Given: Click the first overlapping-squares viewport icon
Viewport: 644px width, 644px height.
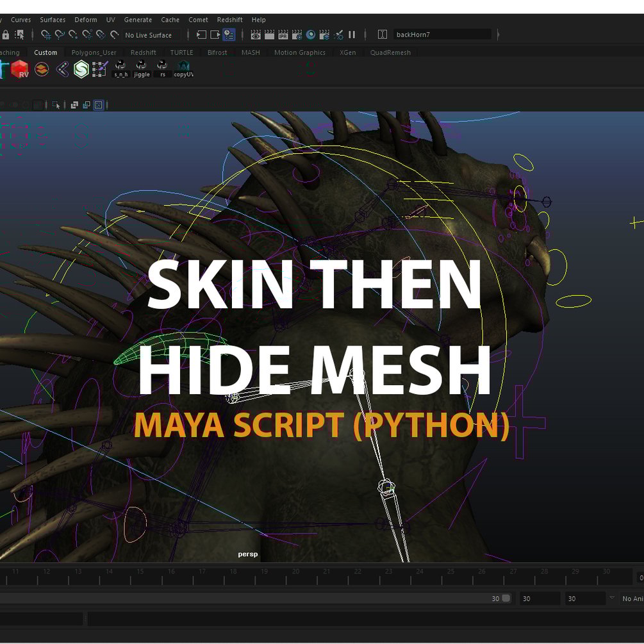Looking at the screenshot, I should 74,105.
